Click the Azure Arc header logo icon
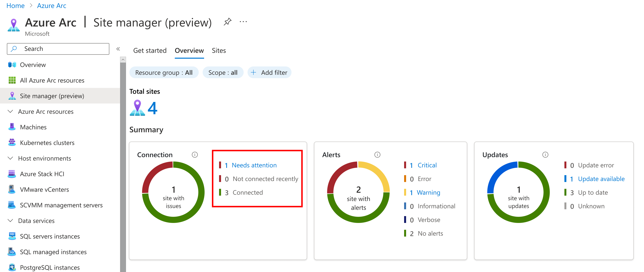 (14, 25)
